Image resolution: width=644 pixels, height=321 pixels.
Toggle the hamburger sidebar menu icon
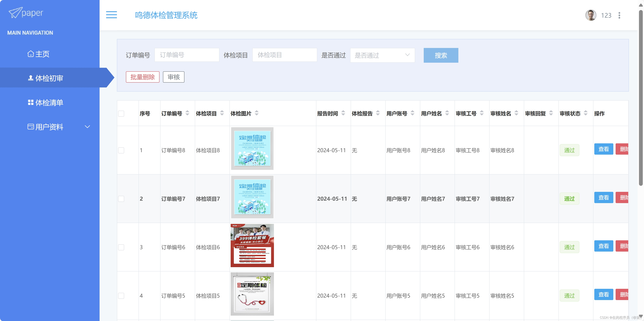[112, 15]
